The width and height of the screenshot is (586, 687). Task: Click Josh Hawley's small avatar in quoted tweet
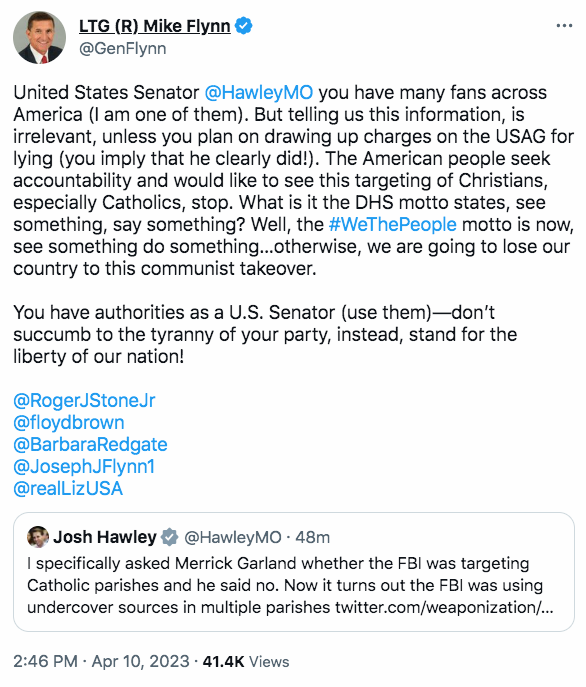pyautogui.click(x=38, y=537)
